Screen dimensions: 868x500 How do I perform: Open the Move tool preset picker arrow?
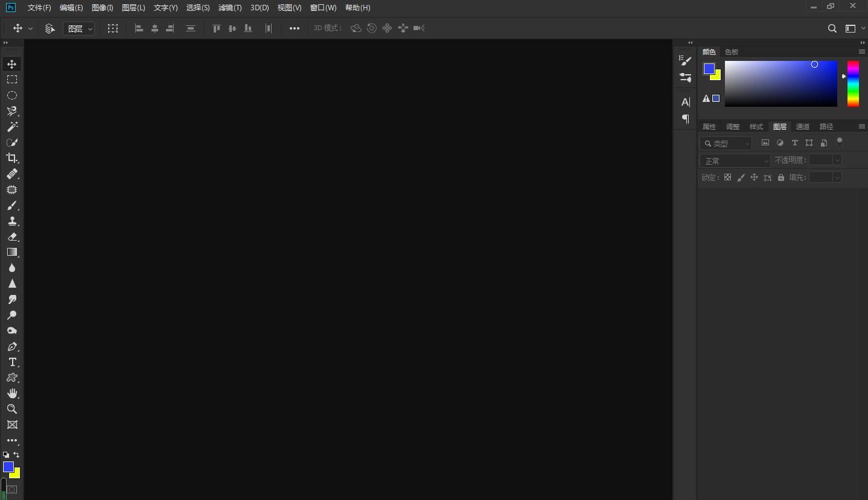(x=30, y=28)
